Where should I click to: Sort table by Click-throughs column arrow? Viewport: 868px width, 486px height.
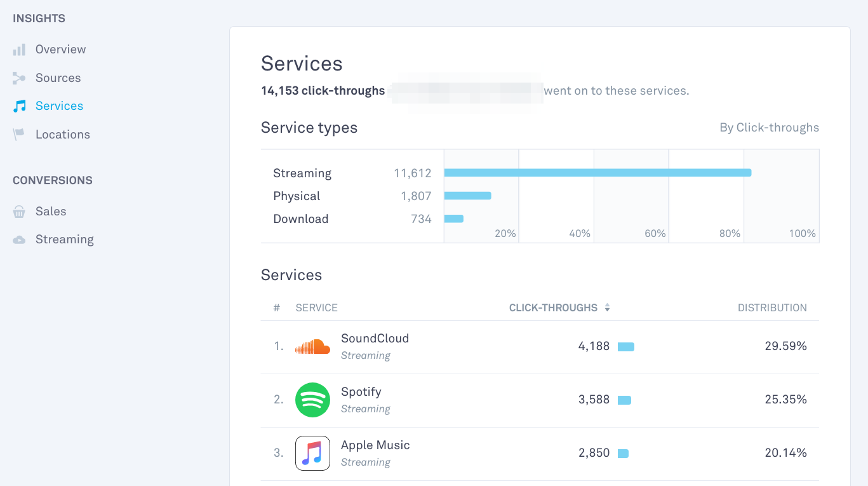click(607, 308)
